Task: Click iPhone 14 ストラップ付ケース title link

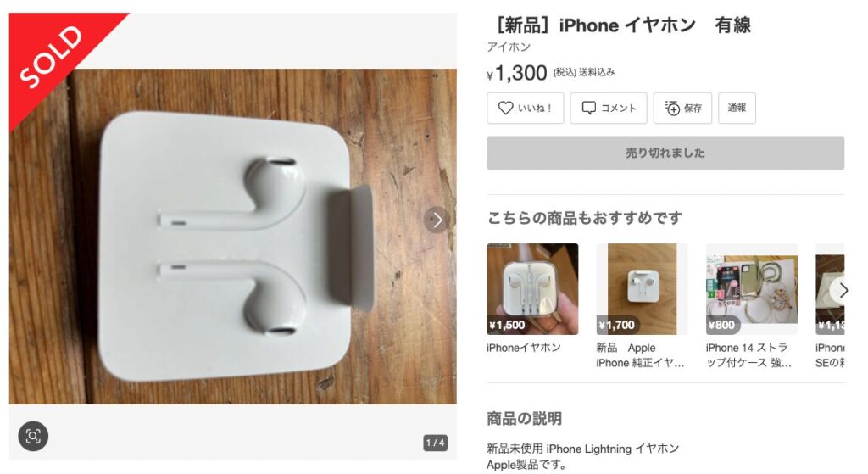Action: (748, 355)
